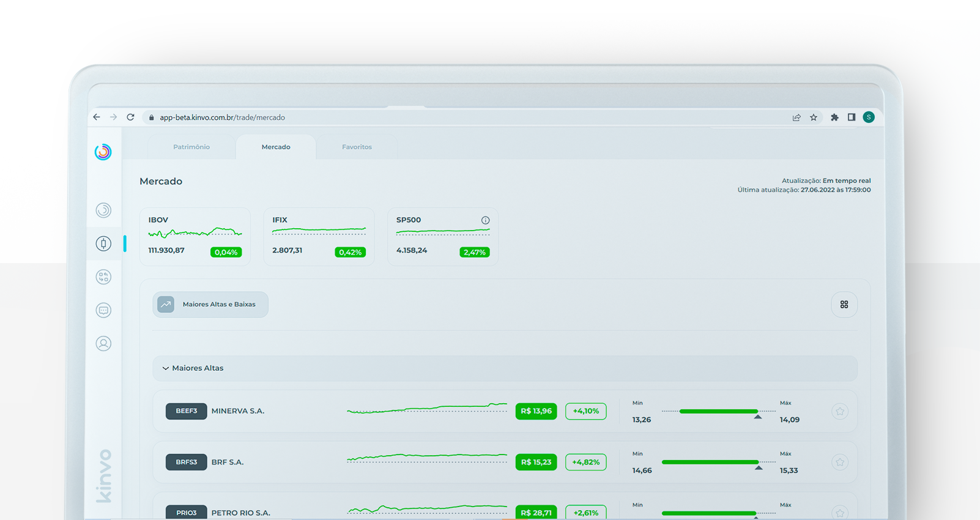This screenshot has width=980, height=520.
Task: Click the user profile sidebar icon
Action: point(103,343)
